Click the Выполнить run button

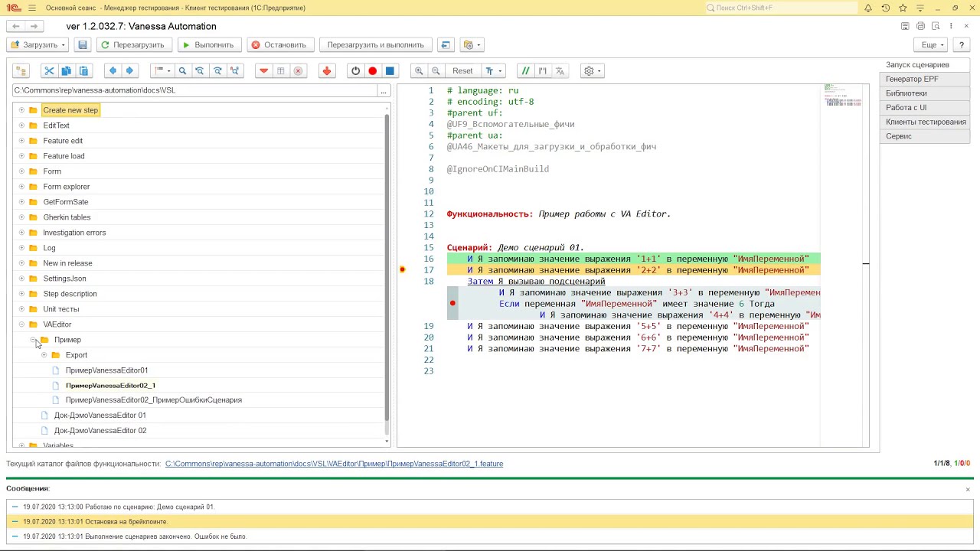tap(208, 45)
